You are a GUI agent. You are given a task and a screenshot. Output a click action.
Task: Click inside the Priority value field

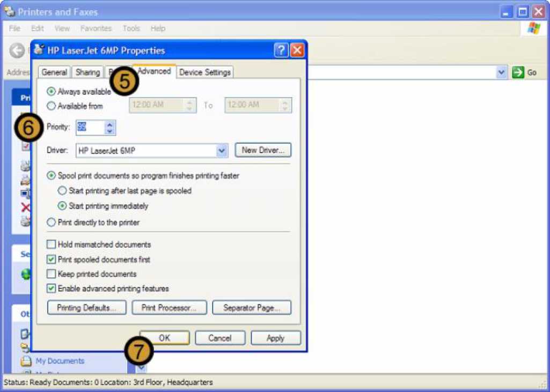[x=90, y=127]
